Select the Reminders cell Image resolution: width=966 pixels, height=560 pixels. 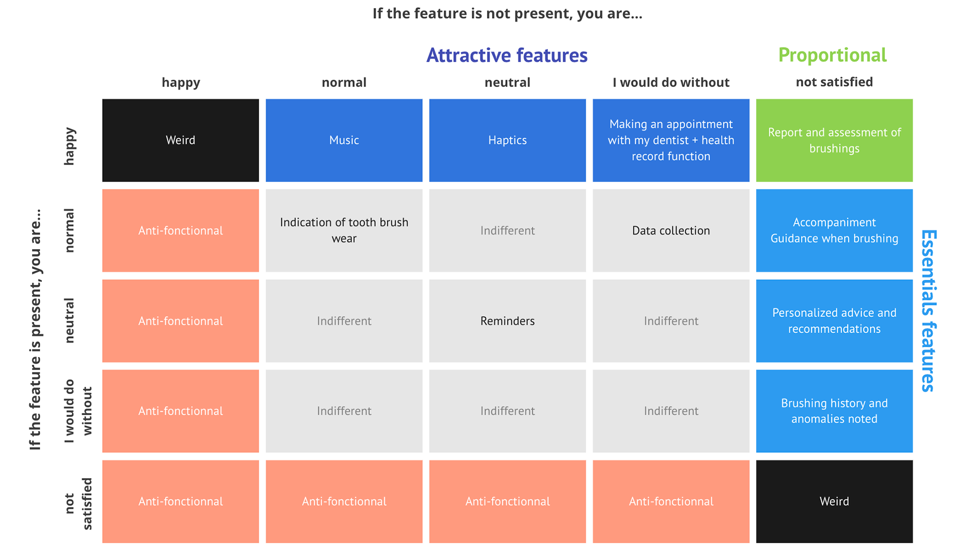coord(507,321)
